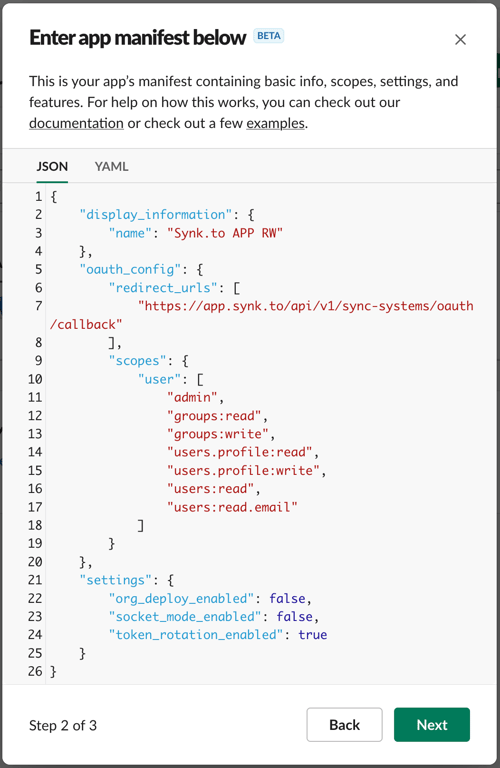
Task: Click the "groups:write" scope
Action: coord(218,434)
